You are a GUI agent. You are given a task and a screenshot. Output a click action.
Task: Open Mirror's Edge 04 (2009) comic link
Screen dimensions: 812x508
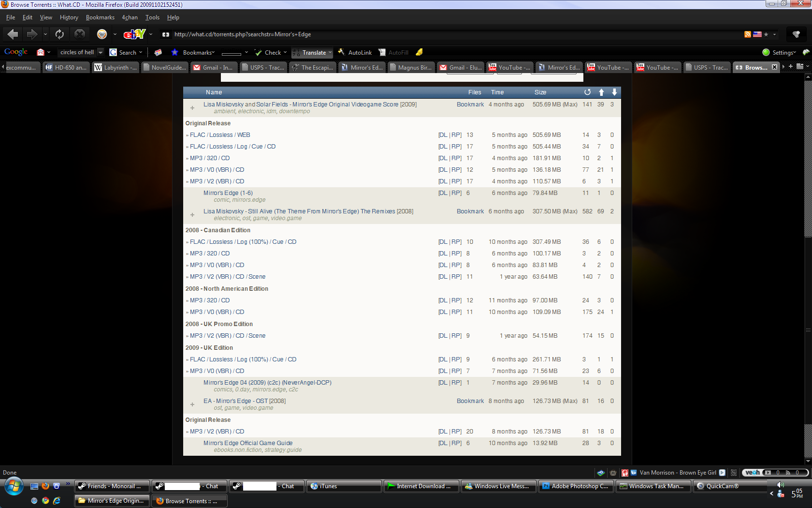(267, 383)
